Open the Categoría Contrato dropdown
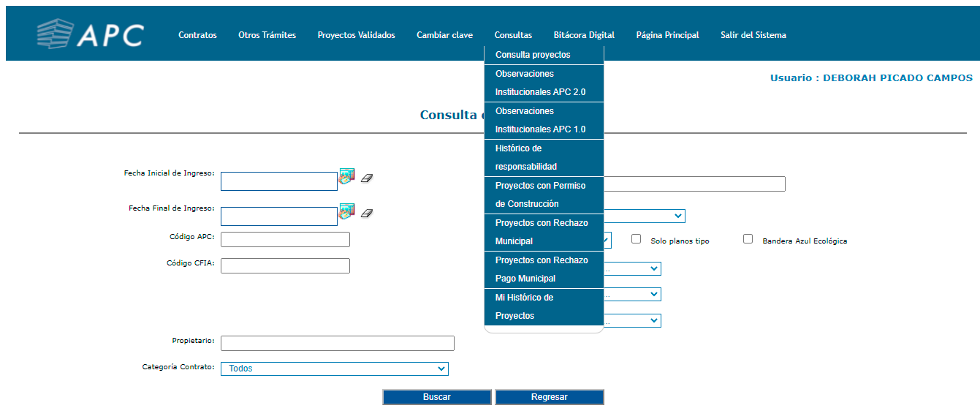Screen dimensions: 980x419 [335, 369]
